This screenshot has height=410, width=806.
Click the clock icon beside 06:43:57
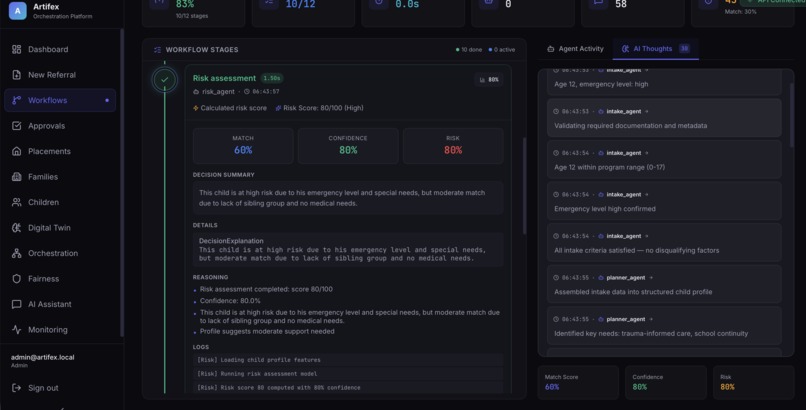click(247, 92)
